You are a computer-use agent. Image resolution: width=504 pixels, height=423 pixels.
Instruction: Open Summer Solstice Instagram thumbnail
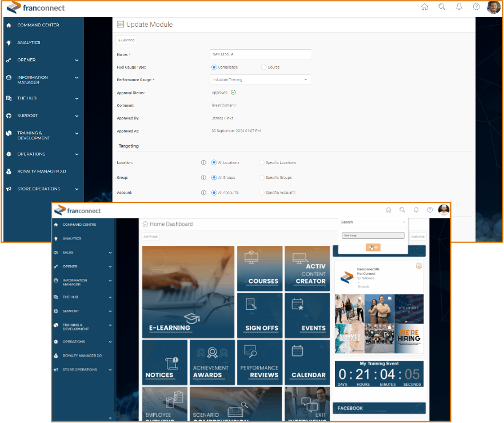(x=350, y=339)
